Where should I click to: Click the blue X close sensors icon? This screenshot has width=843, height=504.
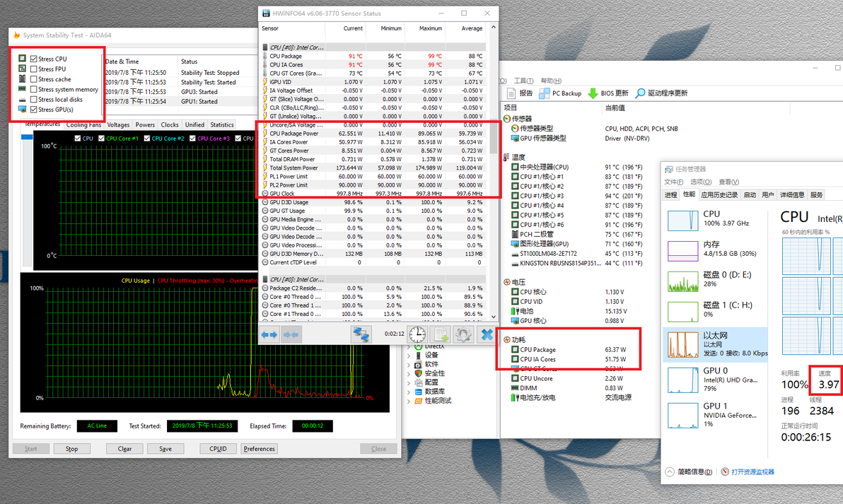[x=487, y=334]
